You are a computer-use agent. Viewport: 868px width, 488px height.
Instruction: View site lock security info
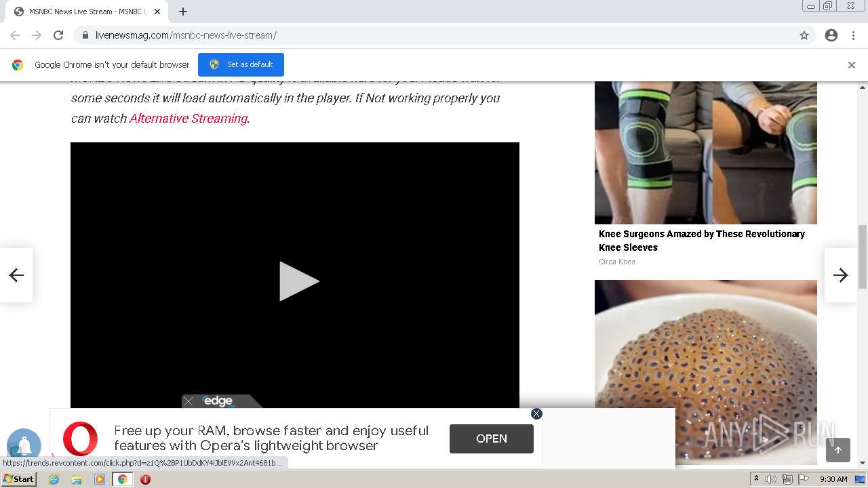[x=85, y=35]
